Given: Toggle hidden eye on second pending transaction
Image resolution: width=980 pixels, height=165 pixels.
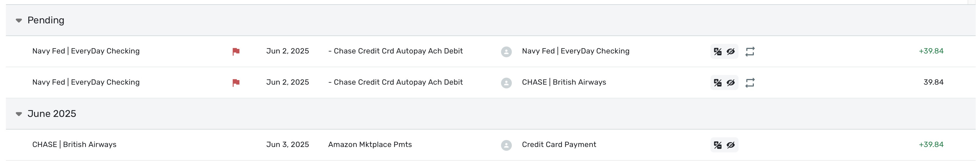Looking at the screenshot, I should [730, 83].
